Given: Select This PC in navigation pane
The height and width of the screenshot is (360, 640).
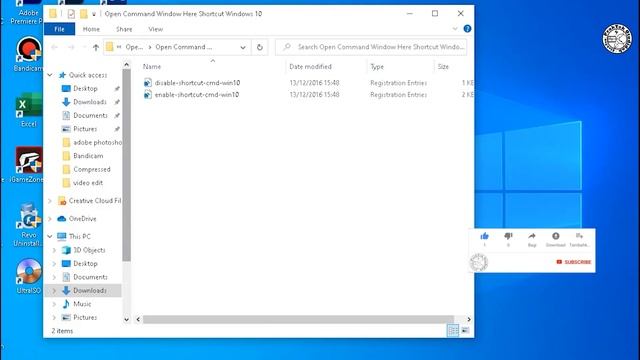Looking at the screenshot, I should 80,236.
